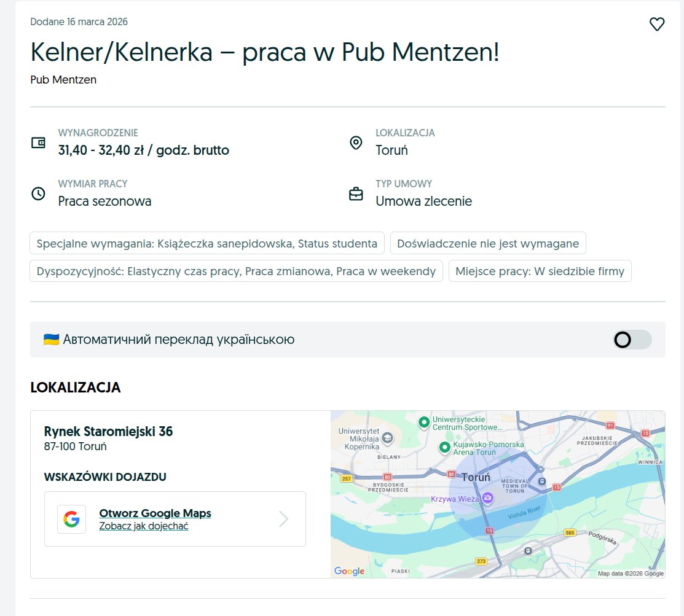Click the Podgórska street label on map

[602, 537]
